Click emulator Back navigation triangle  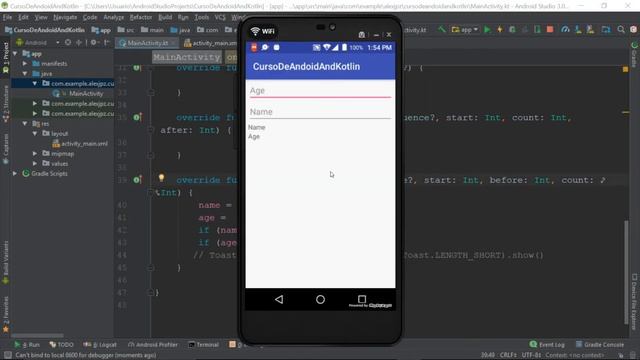[279, 300]
